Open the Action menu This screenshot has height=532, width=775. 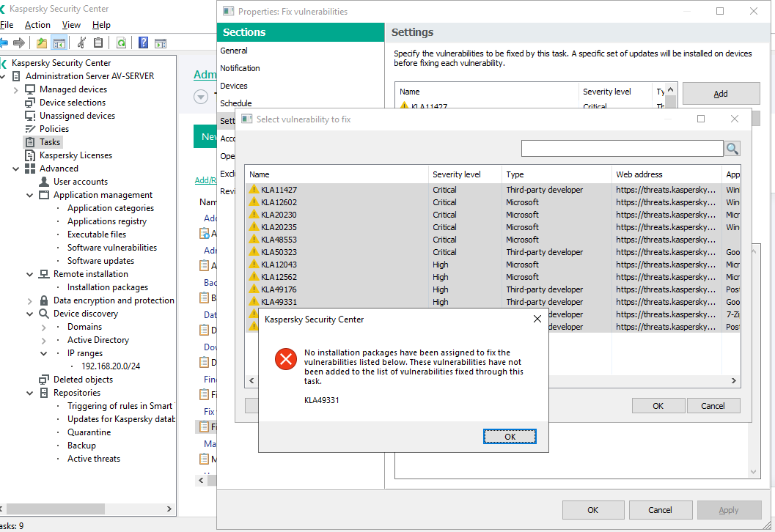click(x=37, y=25)
